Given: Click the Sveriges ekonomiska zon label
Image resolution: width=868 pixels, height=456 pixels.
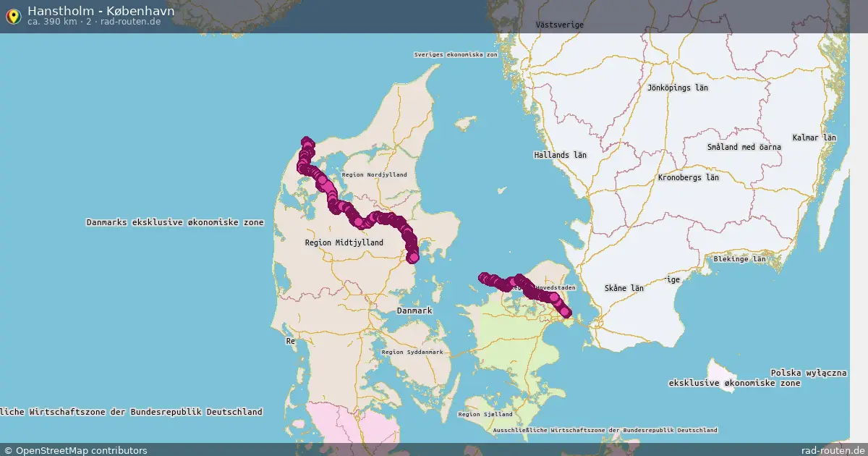Looking at the screenshot, I should [x=456, y=54].
